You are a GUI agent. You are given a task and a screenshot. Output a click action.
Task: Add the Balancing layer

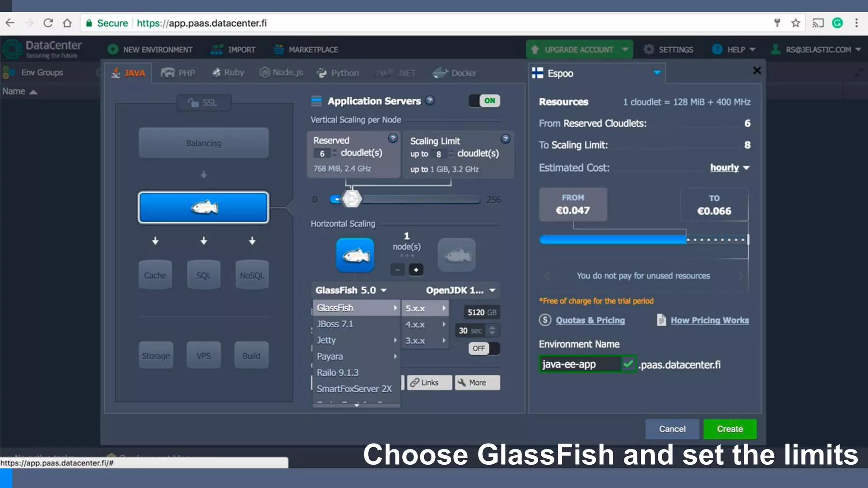(203, 143)
